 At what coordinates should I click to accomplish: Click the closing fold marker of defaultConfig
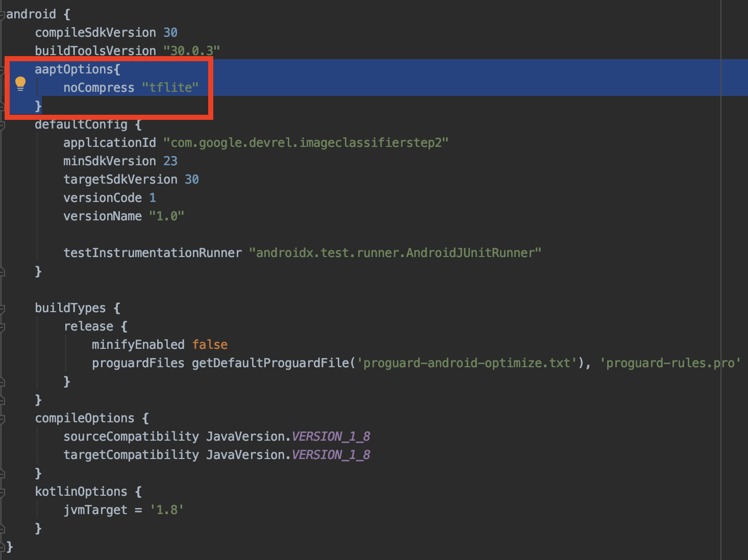pyautogui.click(x=2, y=272)
